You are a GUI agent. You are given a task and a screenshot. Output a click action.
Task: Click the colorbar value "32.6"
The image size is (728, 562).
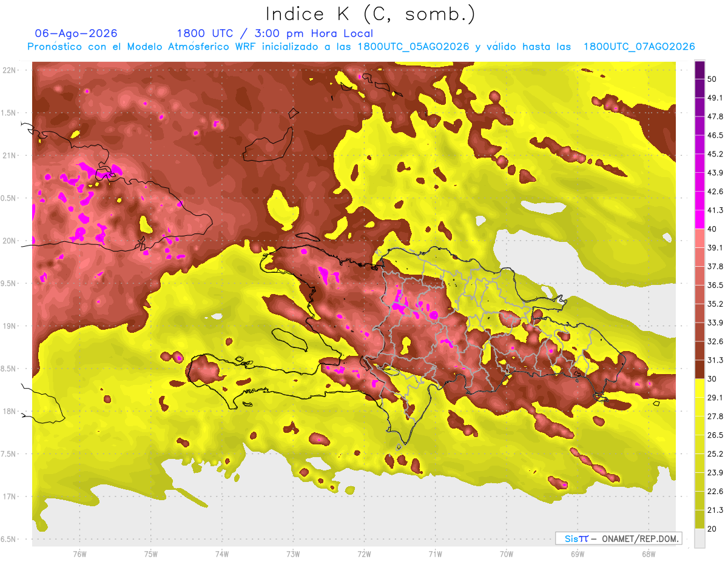click(x=715, y=341)
